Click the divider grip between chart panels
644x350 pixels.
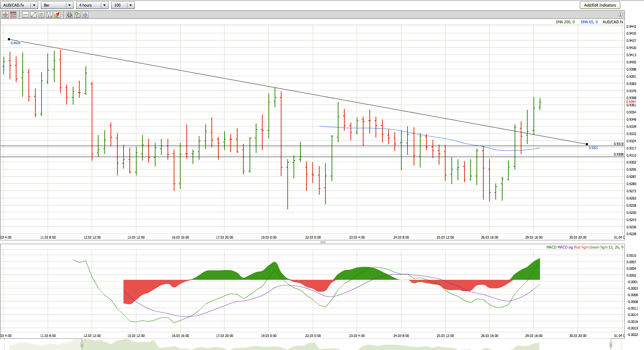[323, 242]
